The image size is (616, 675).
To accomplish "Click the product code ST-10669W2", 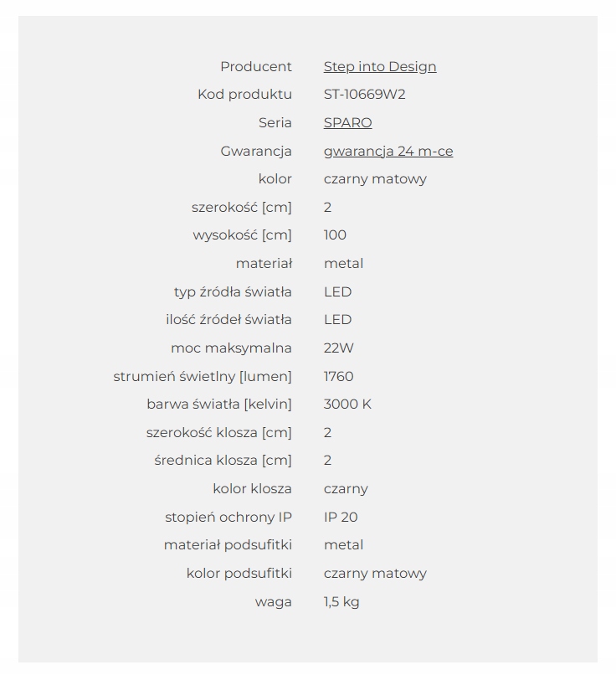I will click(x=364, y=95).
